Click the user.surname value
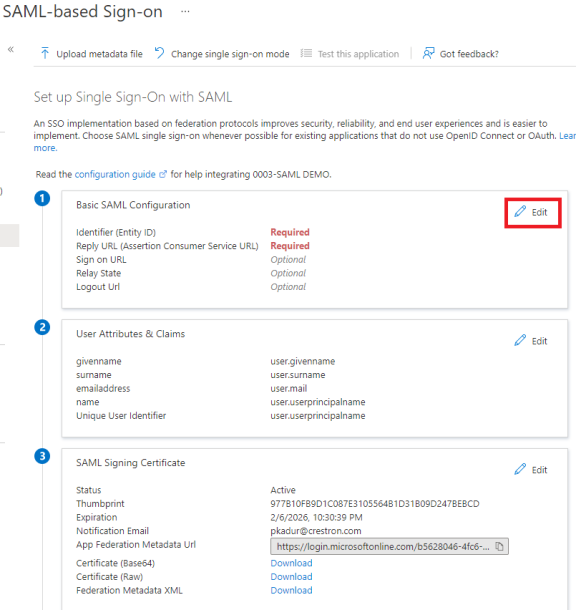The image size is (576, 610). (x=298, y=375)
